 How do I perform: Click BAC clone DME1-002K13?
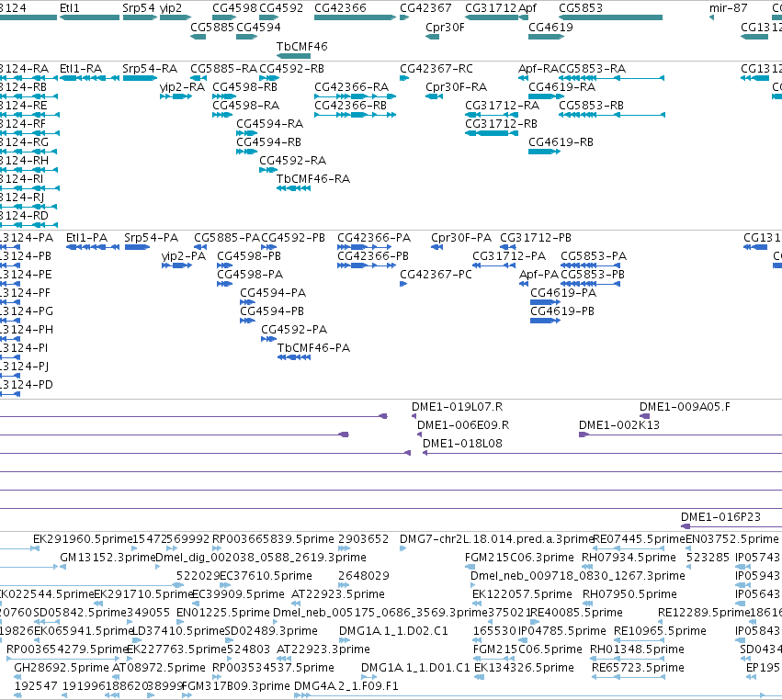click(619, 425)
